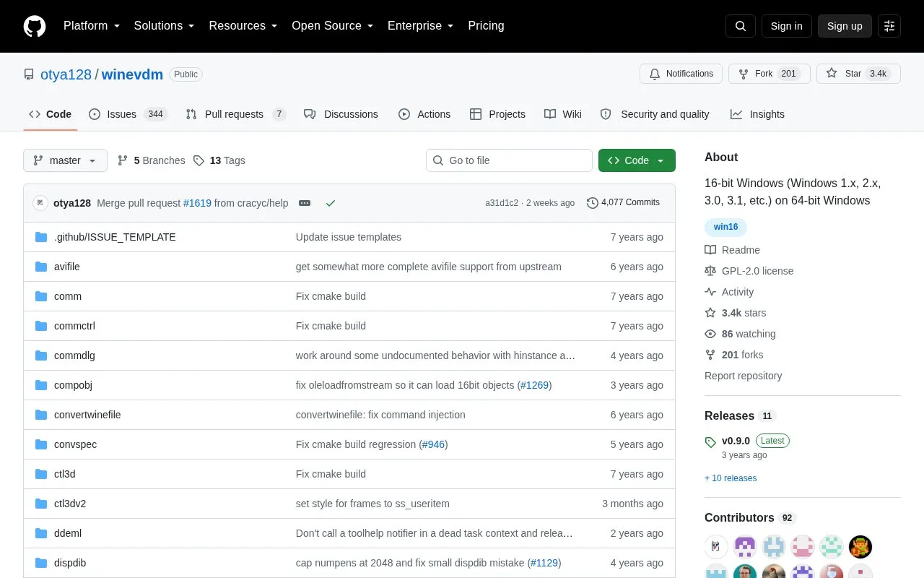This screenshot has height=578, width=924.
Task: Click the Notifications bell button
Action: [x=681, y=74]
